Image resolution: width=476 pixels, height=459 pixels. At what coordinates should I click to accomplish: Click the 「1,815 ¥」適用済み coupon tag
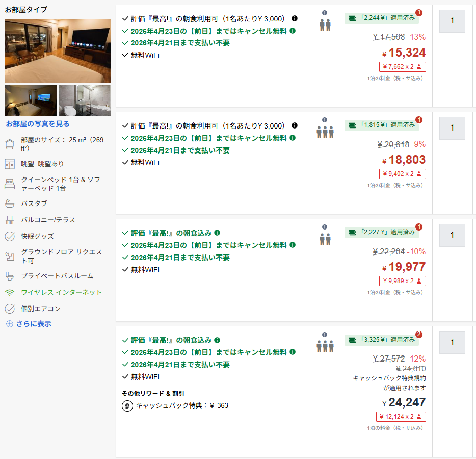pyautogui.click(x=382, y=125)
